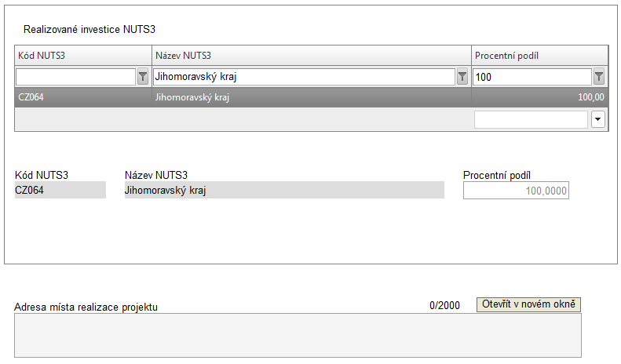Viewport: 621px width, 364px height.
Task: Click the Název NUTS3 filter field with Jihomoravský kraj
Action: click(304, 77)
